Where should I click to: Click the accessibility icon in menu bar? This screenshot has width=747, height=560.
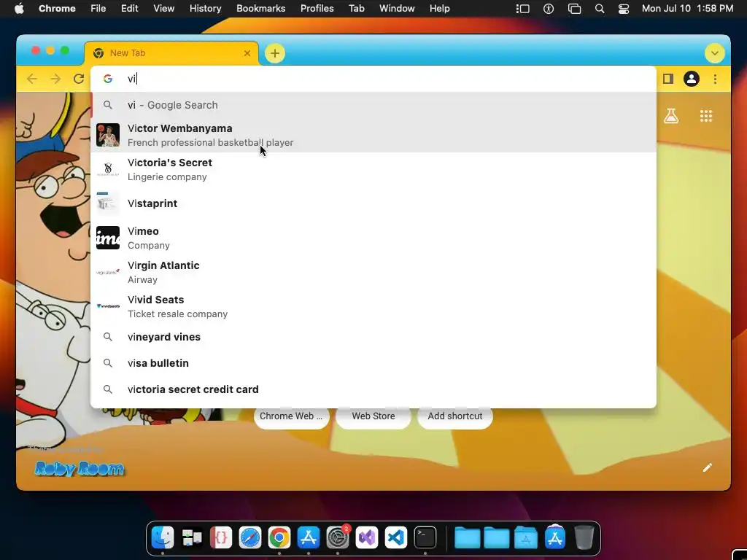[x=549, y=9]
